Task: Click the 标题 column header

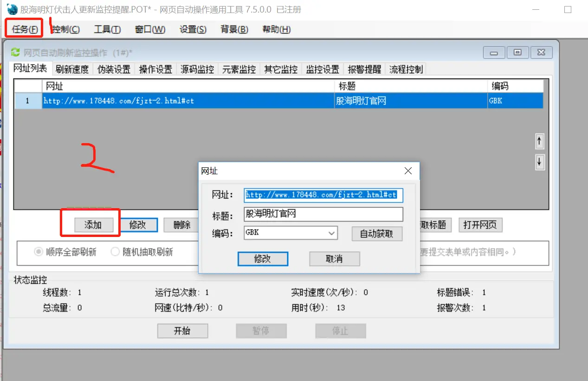Action: tap(411, 86)
